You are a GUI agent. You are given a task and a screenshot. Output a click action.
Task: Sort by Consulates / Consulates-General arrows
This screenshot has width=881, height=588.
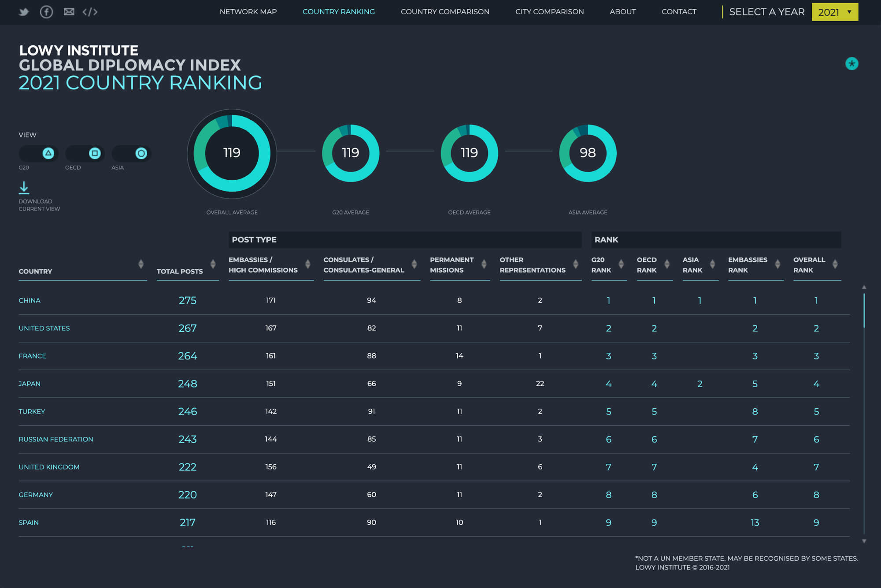pyautogui.click(x=415, y=264)
